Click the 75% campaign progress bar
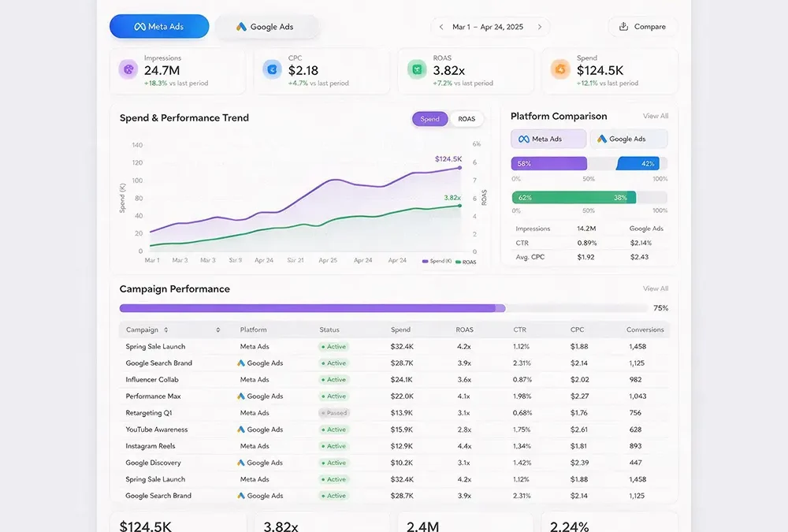This screenshot has width=788, height=532. click(384, 308)
